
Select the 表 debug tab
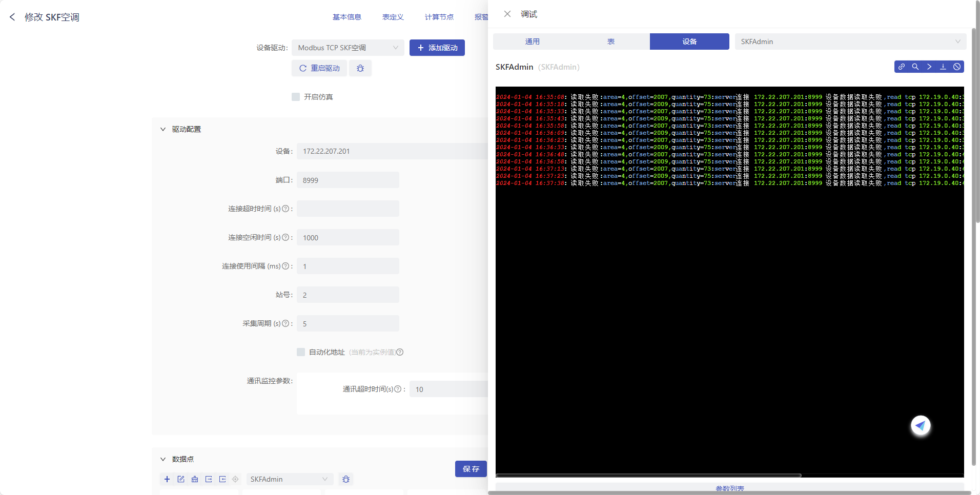[611, 42]
